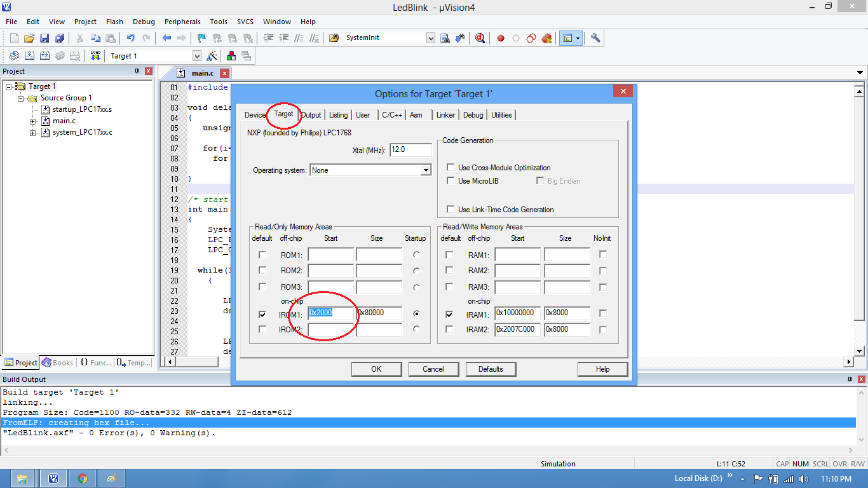Click the Undo toolbar icon
The width and height of the screenshot is (868, 488).
(130, 38)
